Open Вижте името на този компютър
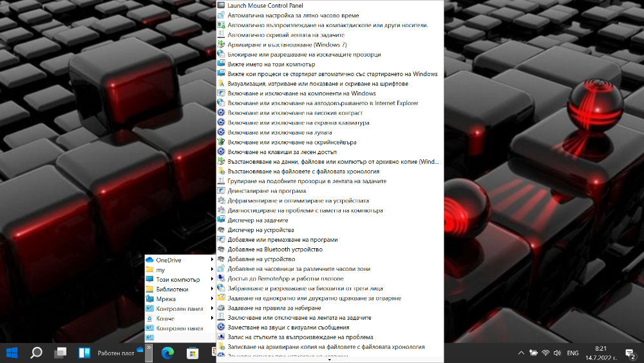 point(330,64)
